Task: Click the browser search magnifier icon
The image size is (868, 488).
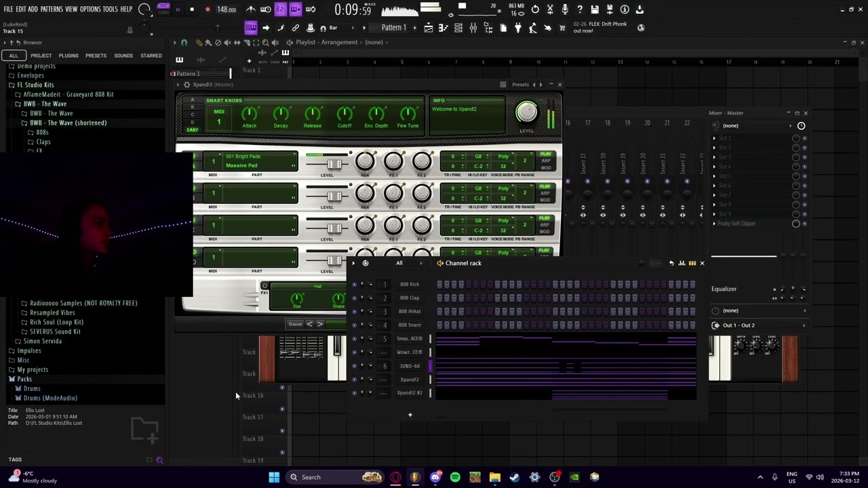Action: point(159,460)
